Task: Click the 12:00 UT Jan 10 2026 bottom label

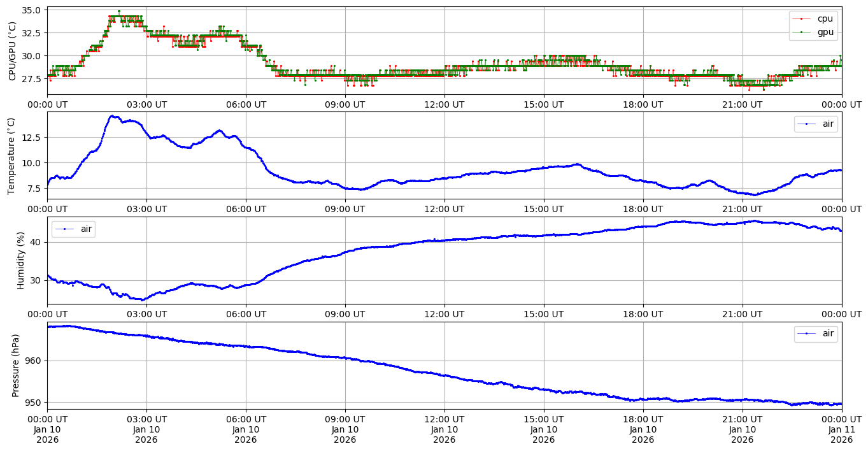Action: point(444,429)
